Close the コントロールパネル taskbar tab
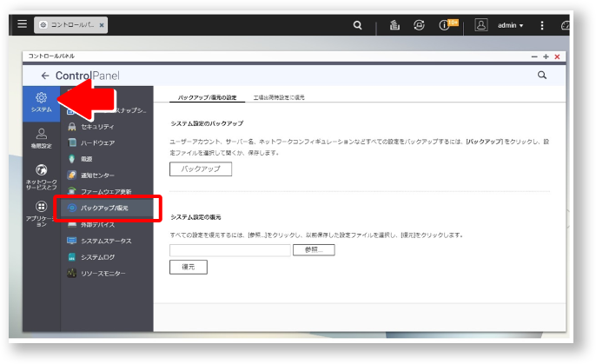Image resolution: width=596 pixels, height=364 pixels. click(x=102, y=25)
